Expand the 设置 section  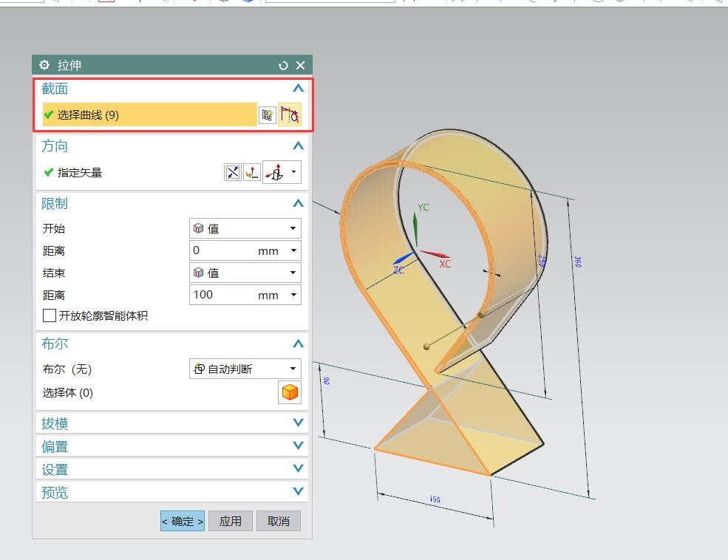(298, 468)
